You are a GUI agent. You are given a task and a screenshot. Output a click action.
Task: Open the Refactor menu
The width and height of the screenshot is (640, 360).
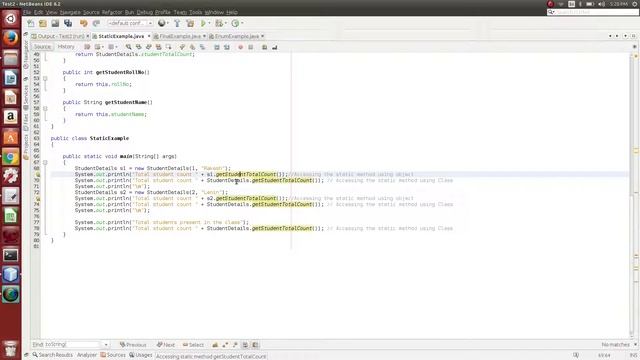tap(112, 12)
